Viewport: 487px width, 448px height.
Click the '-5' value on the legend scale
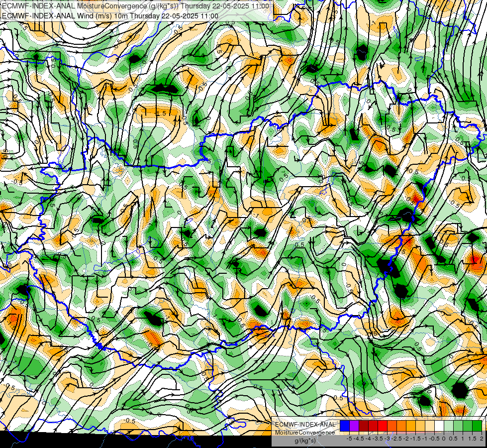[349, 439]
